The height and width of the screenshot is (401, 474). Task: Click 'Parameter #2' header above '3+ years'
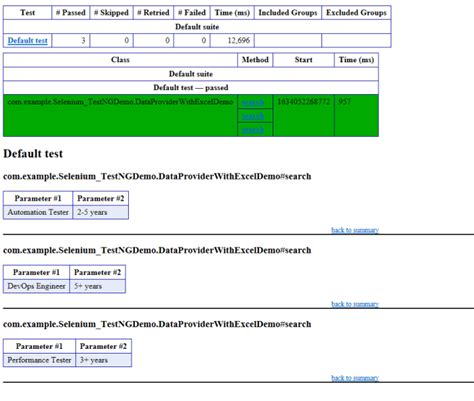(x=104, y=346)
